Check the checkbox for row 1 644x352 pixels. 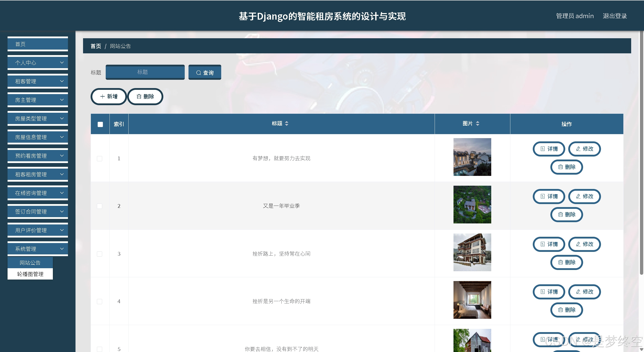pyautogui.click(x=100, y=159)
